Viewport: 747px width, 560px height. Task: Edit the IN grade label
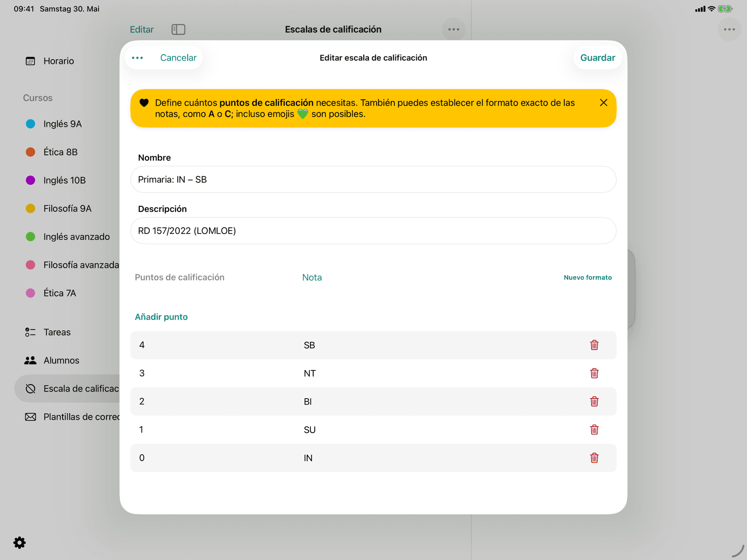click(308, 458)
